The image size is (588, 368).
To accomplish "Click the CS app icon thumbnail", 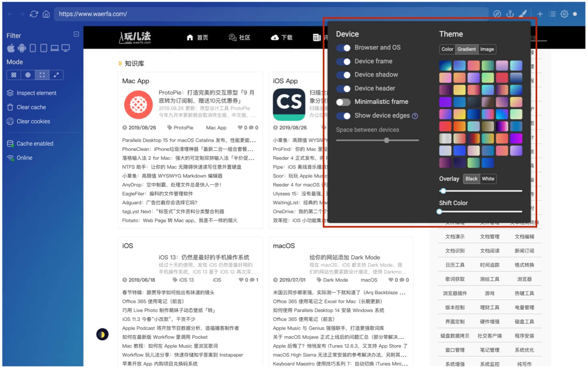I will coord(289,104).
